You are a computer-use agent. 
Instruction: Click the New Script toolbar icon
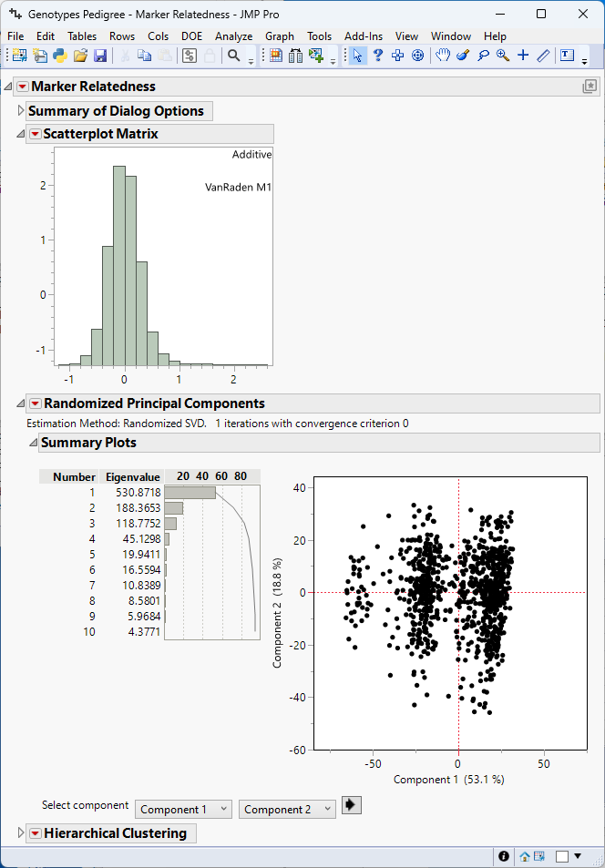[x=40, y=56]
